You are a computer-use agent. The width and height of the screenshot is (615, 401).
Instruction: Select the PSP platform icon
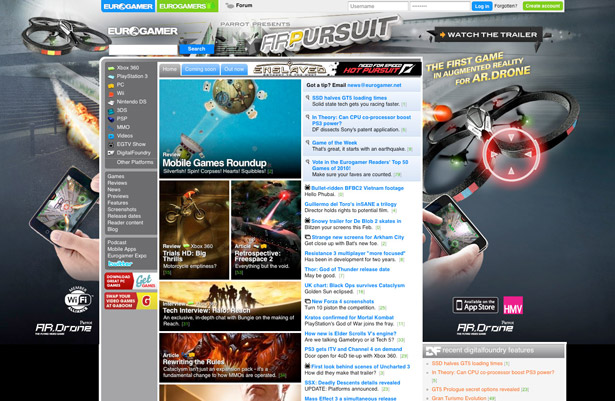111,119
